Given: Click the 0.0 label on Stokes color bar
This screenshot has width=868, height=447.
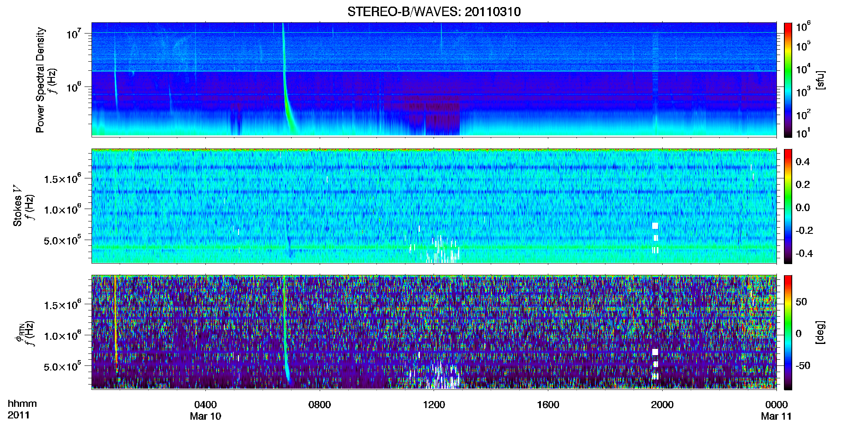Looking at the screenshot, I should 803,207.
